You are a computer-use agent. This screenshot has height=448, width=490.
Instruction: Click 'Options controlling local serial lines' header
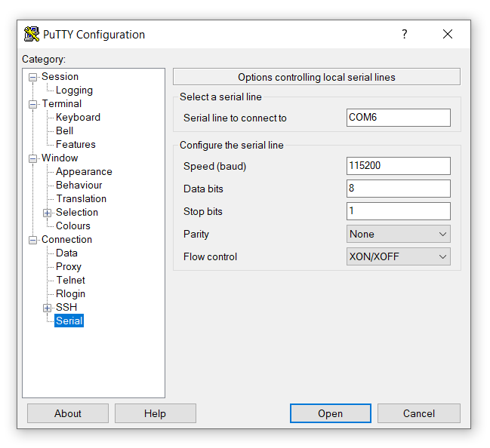(x=316, y=77)
